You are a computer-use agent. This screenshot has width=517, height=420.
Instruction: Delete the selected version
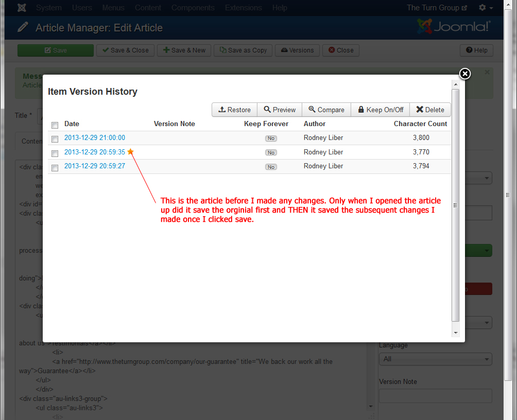[x=430, y=110]
